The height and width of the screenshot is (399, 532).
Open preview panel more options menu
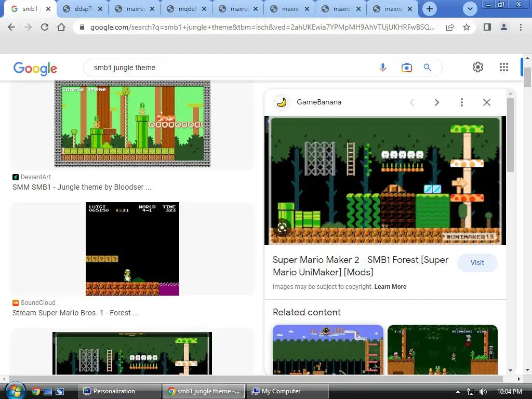[x=462, y=102]
